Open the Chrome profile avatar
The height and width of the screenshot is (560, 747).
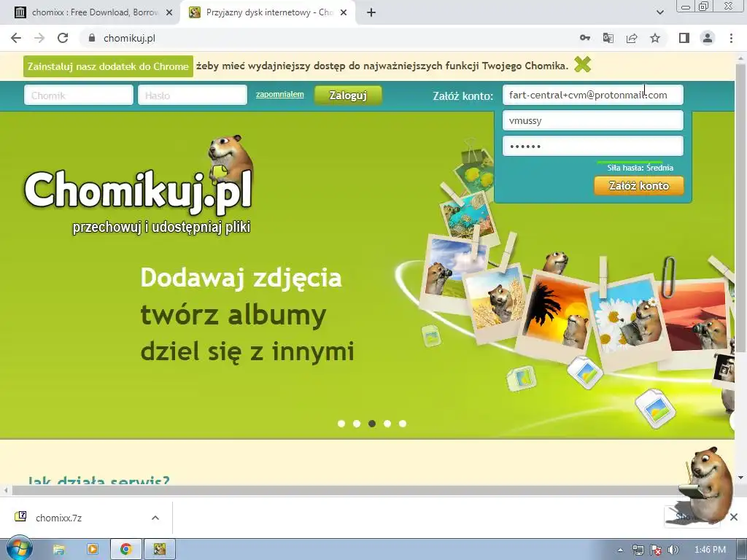coord(708,38)
